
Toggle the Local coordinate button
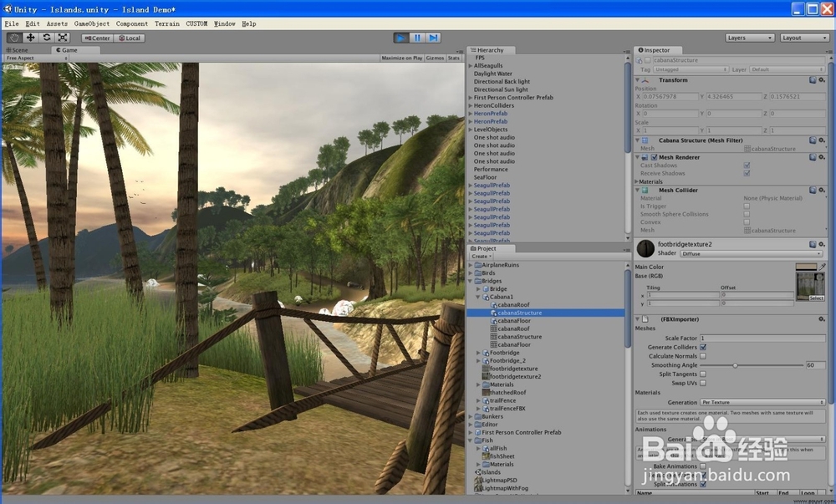point(130,38)
